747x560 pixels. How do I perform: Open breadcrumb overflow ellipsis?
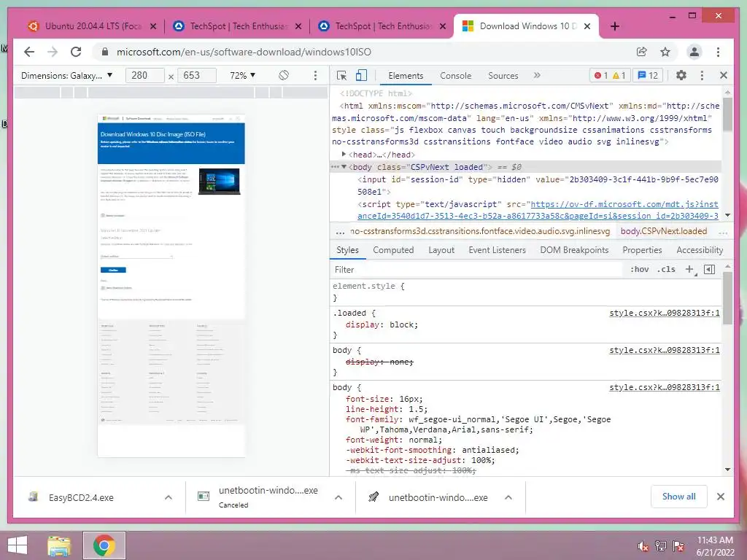tap(340, 231)
